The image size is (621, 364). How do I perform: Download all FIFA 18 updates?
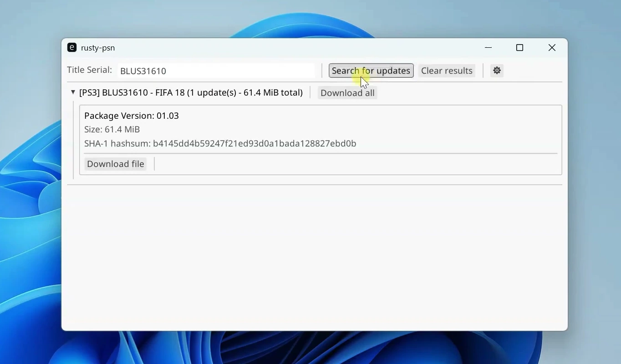coord(347,93)
